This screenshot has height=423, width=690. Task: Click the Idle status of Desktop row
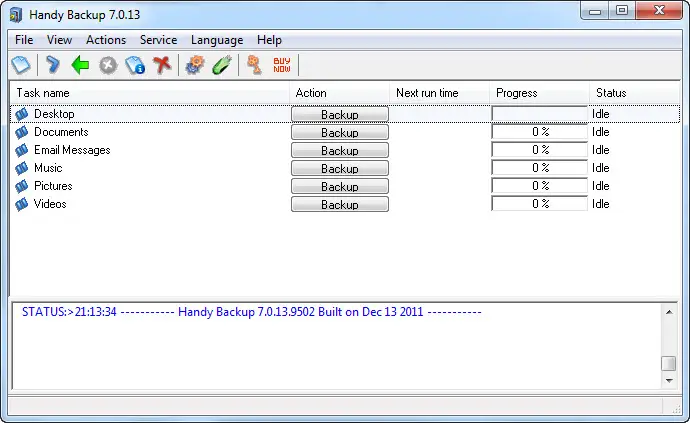(601, 114)
